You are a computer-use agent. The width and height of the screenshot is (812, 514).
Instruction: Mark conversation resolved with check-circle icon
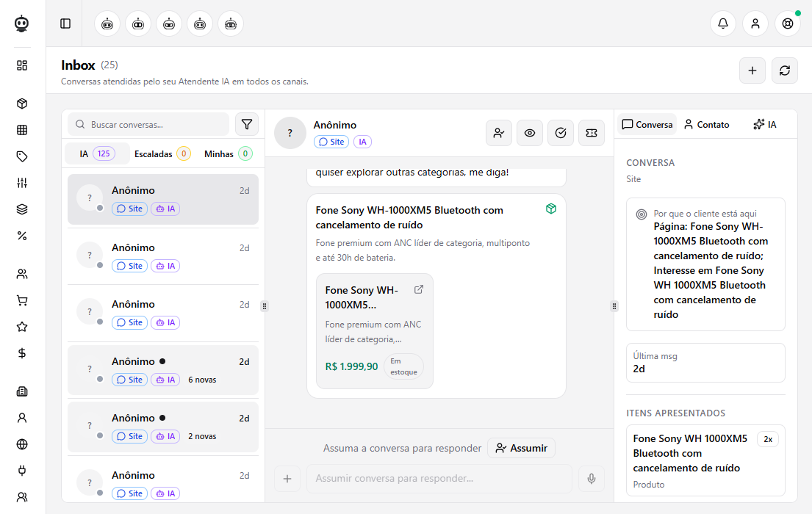click(561, 133)
